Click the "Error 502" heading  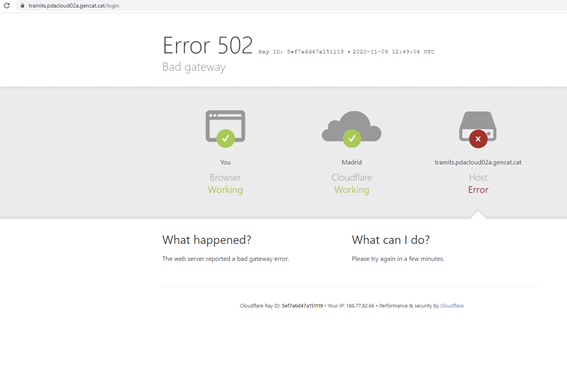click(x=208, y=46)
